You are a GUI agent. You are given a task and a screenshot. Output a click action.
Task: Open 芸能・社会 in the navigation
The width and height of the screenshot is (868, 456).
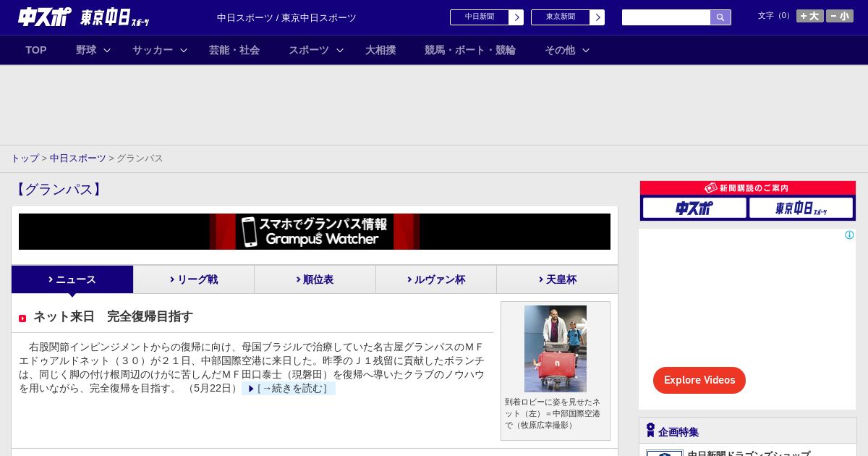click(234, 50)
